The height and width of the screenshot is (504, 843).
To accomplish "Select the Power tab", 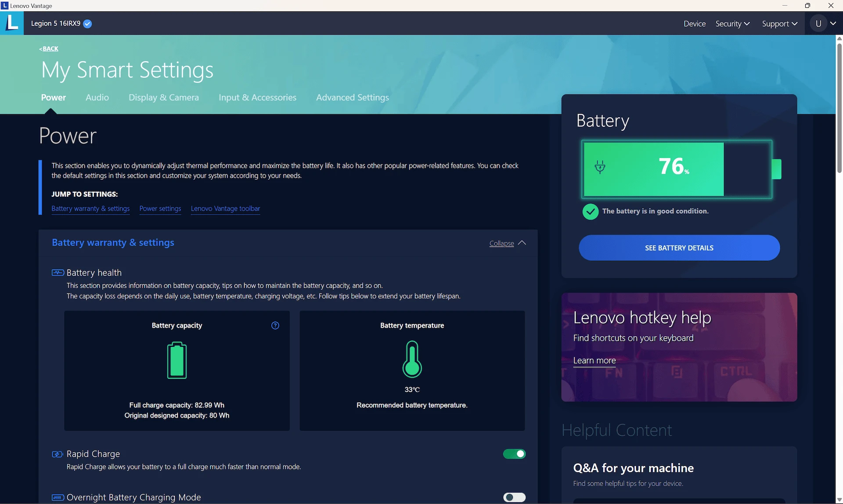I will [54, 97].
